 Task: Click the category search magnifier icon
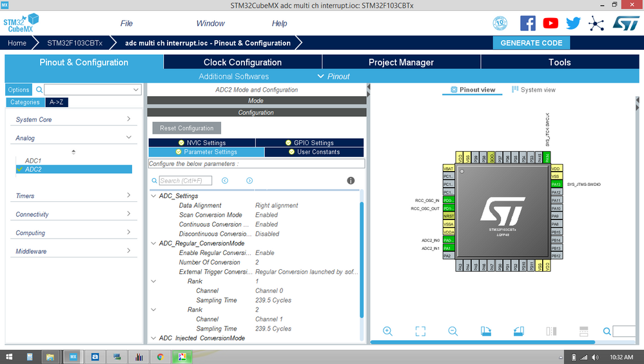[x=39, y=90]
